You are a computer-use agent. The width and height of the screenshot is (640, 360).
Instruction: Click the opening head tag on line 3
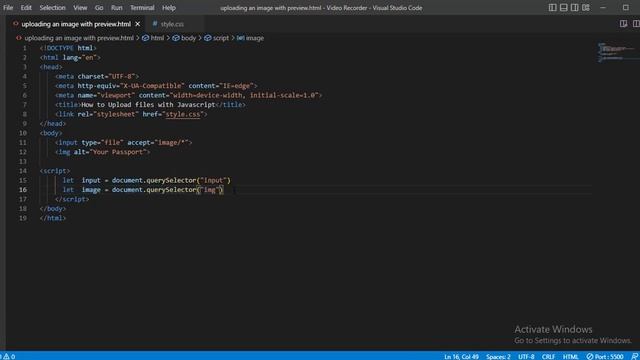click(51, 67)
